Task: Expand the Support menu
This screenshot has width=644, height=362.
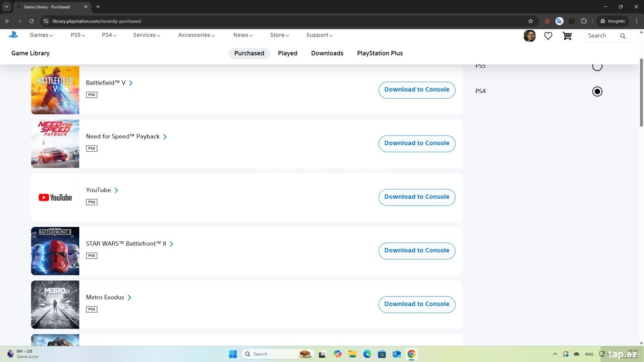Action: point(319,35)
